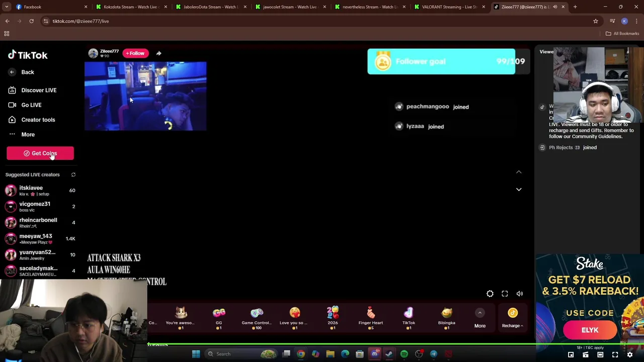Open the apps grid in bookmarks bar
Viewport: 644px width, 362px height.
point(7,34)
